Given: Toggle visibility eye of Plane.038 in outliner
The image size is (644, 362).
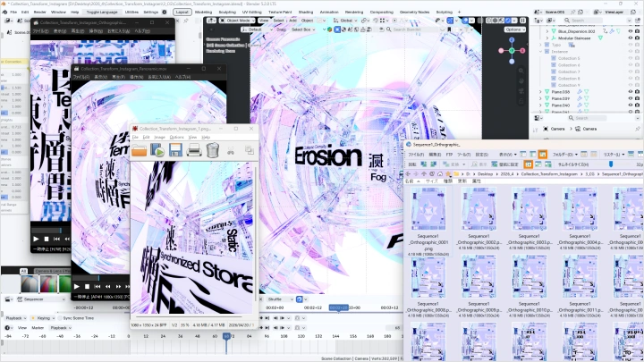Looking at the screenshot, I should coord(631,92).
